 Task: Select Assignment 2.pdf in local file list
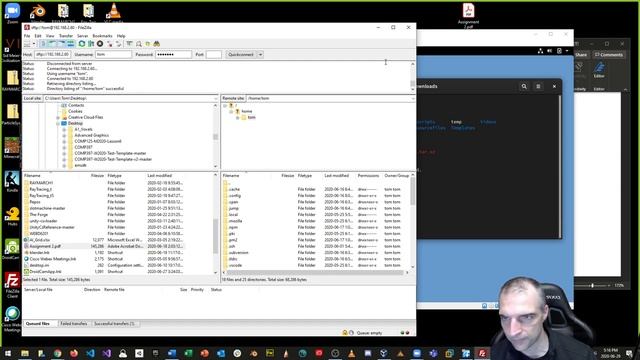[45, 247]
